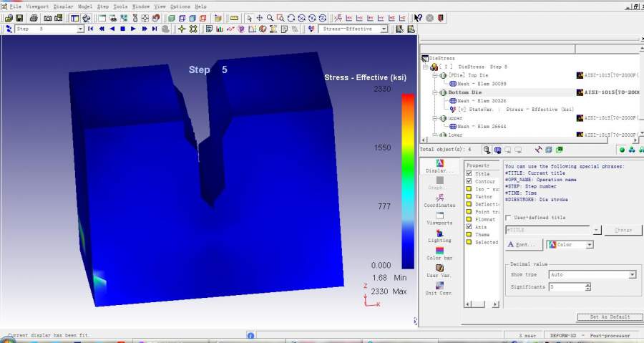Enable the User-defined title checkbox

(509, 218)
